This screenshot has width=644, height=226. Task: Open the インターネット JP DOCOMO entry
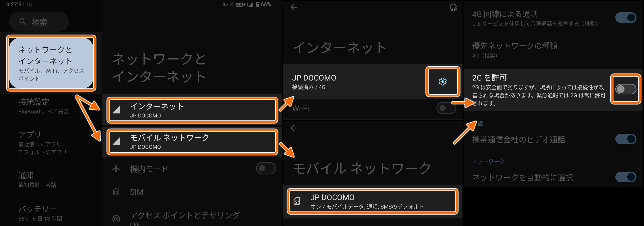tap(192, 110)
